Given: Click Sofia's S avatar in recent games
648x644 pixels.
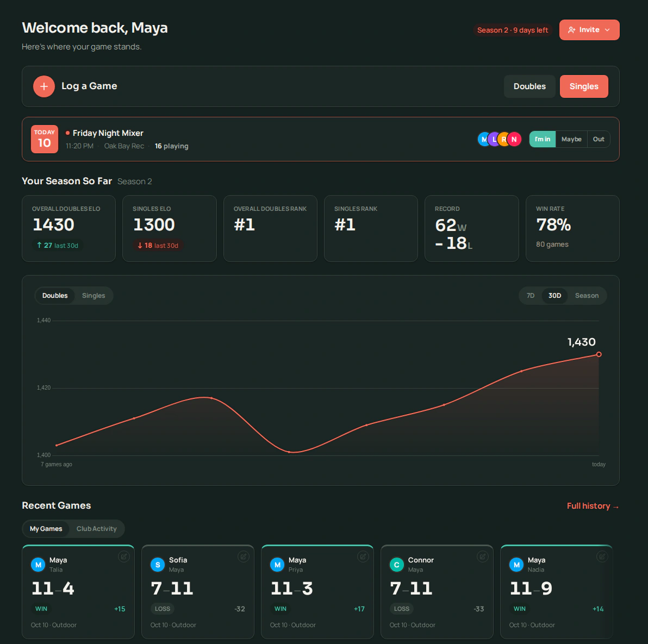Looking at the screenshot, I should pyautogui.click(x=158, y=565).
